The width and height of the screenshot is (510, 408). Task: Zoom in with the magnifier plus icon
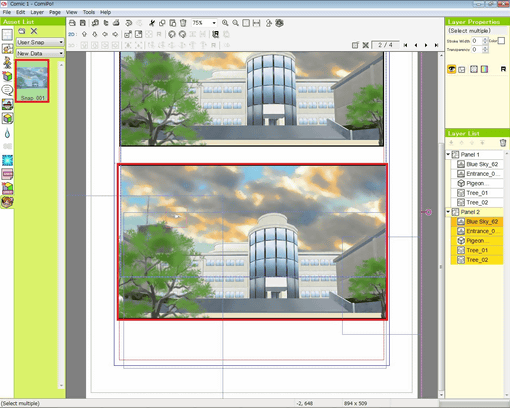[x=225, y=23]
